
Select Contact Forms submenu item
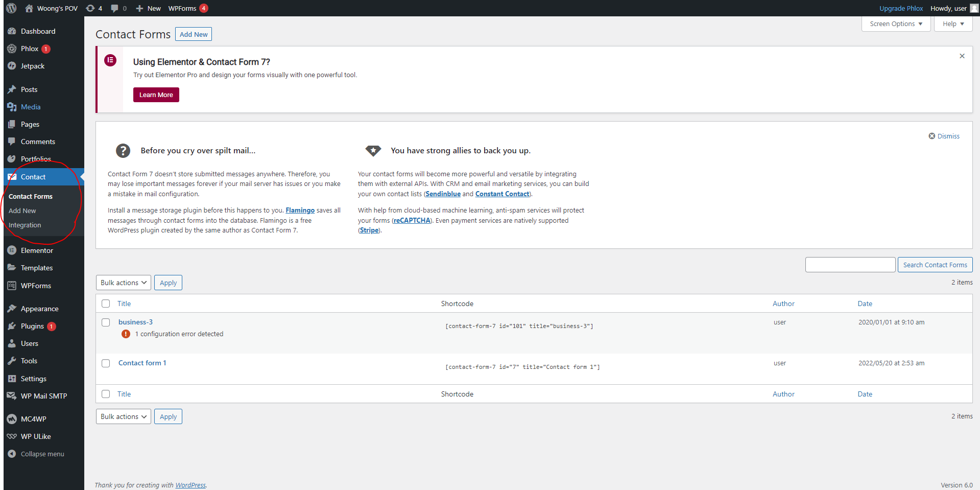[x=31, y=196]
